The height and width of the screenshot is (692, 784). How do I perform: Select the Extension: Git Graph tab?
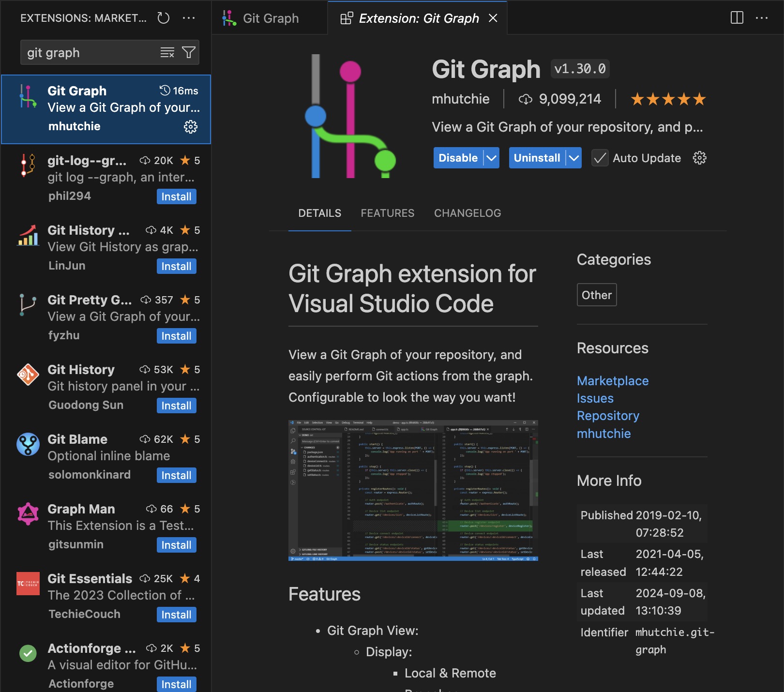click(x=418, y=18)
